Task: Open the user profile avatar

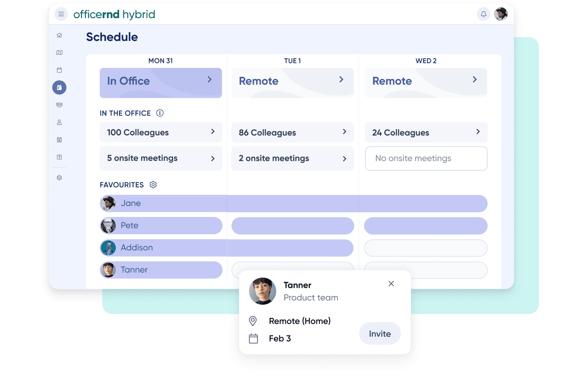Action: click(x=501, y=14)
